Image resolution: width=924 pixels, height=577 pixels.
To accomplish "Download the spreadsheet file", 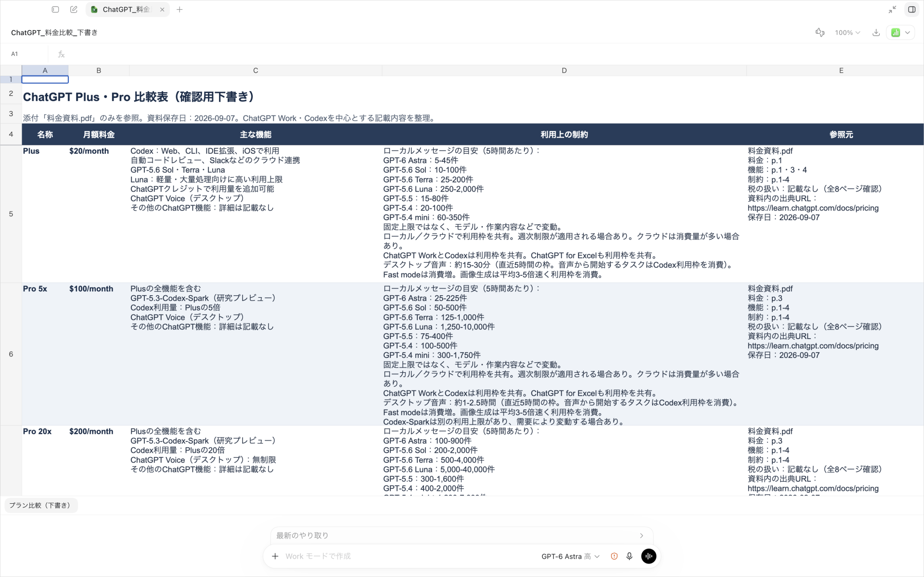I will coord(876,32).
